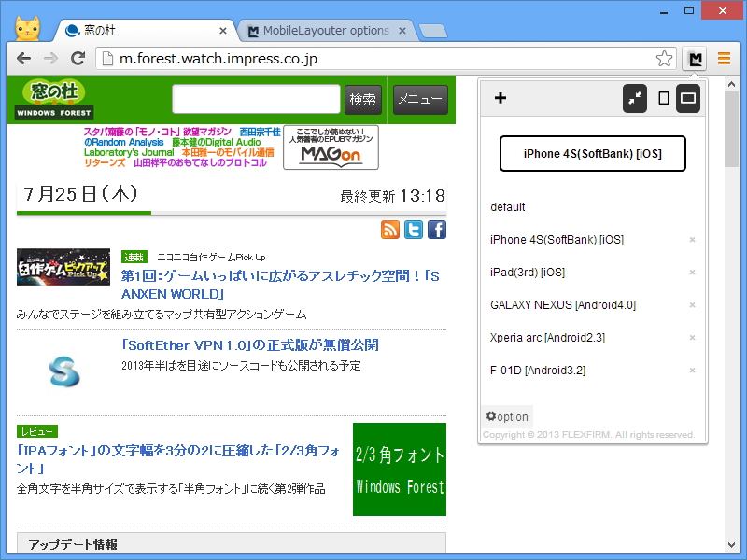Open settings via the gear on option button
Image resolution: width=747 pixels, height=560 pixels.
click(x=506, y=416)
